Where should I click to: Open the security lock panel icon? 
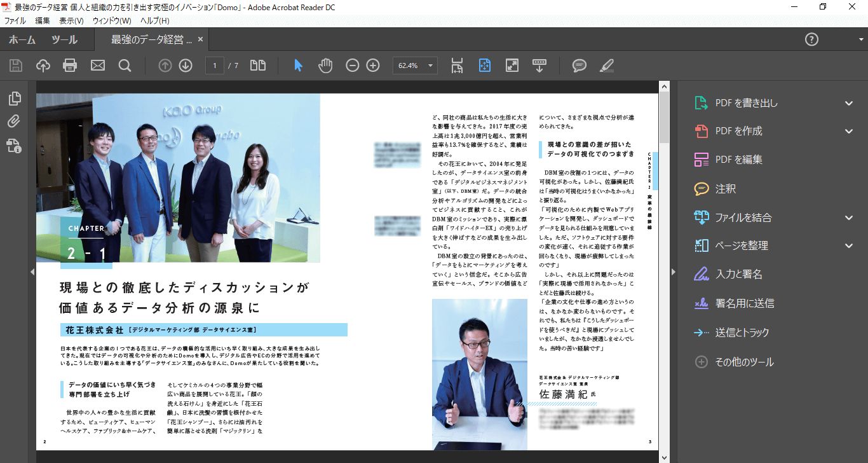coord(15,146)
